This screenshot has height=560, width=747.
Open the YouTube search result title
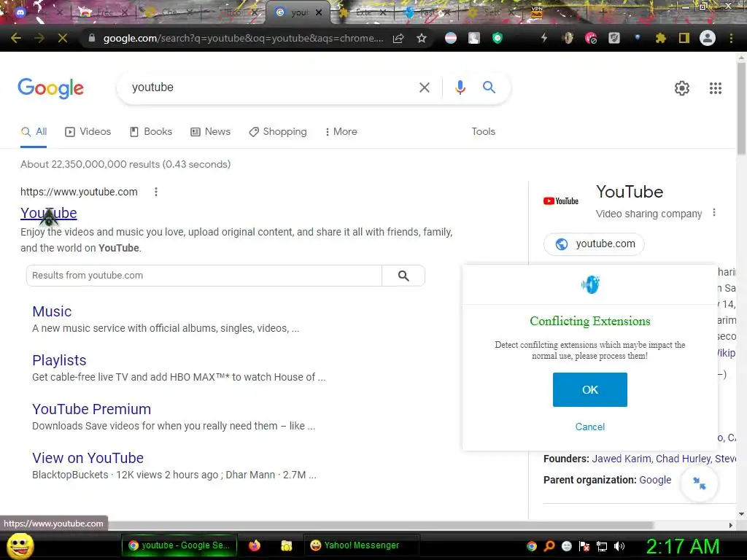[x=49, y=214]
